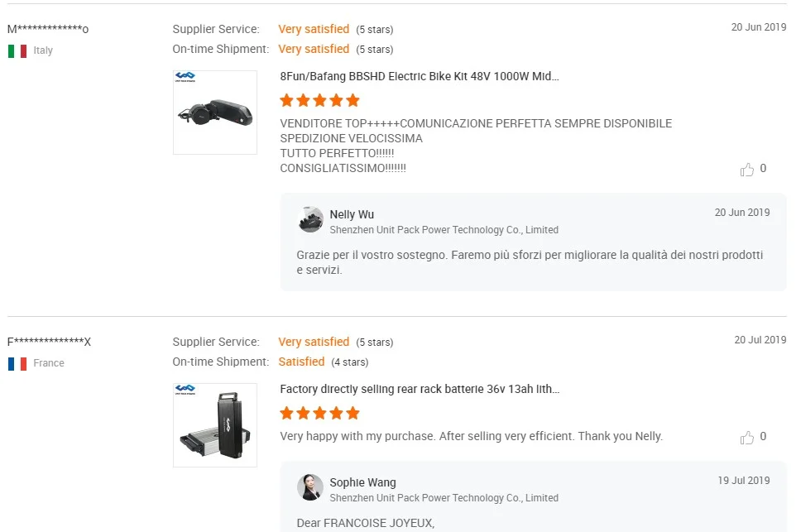Click the five-star rating on the battery review
The image size is (796, 532).
(319, 414)
